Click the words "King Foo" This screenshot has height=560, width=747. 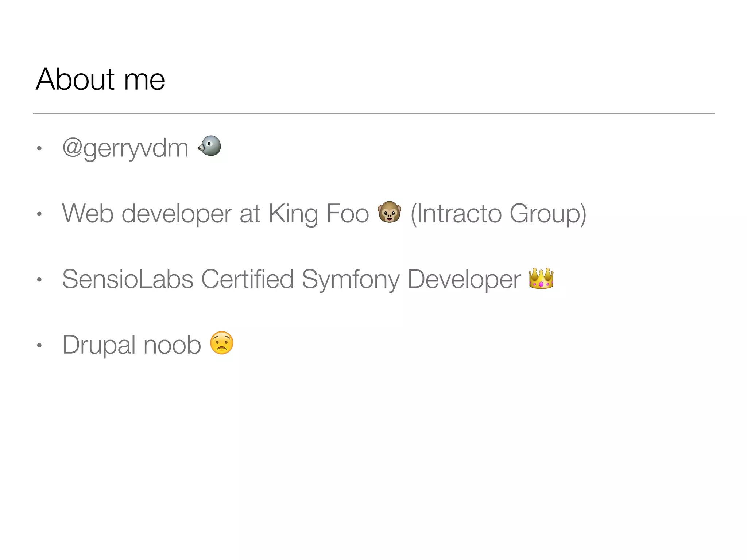click(x=318, y=214)
